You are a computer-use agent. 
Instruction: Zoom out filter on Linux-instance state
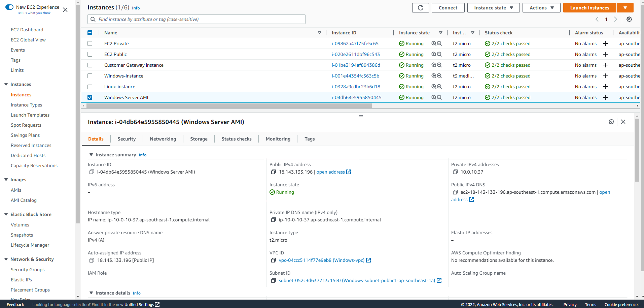coord(439,87)
